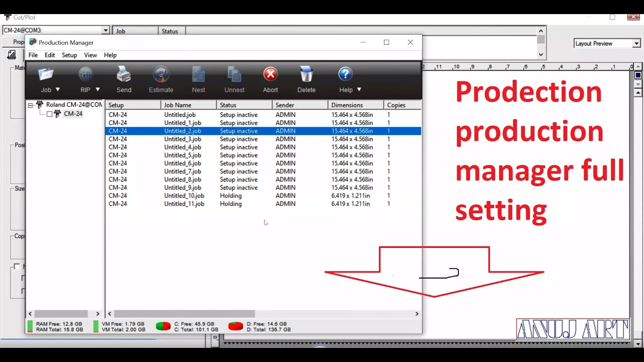
Task: Select the Untitled_3.job row
Action: pos(264,139)
